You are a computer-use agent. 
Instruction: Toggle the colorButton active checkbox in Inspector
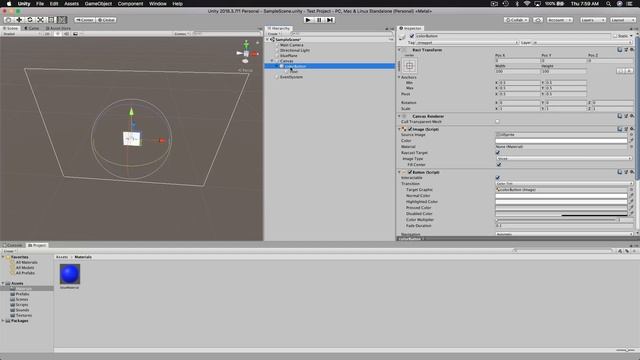[412, 36]
